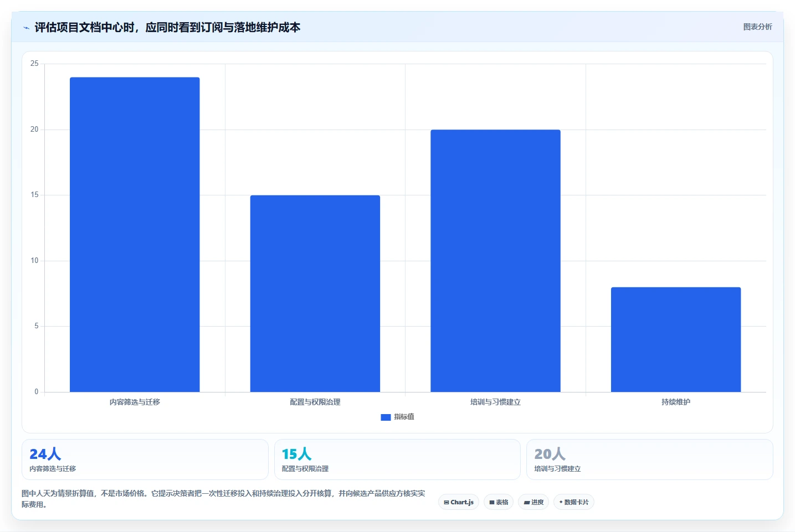The height and width of the screenshot is (532, 795).
Task: Click the y-axis value 15
Action: point(34,195)
